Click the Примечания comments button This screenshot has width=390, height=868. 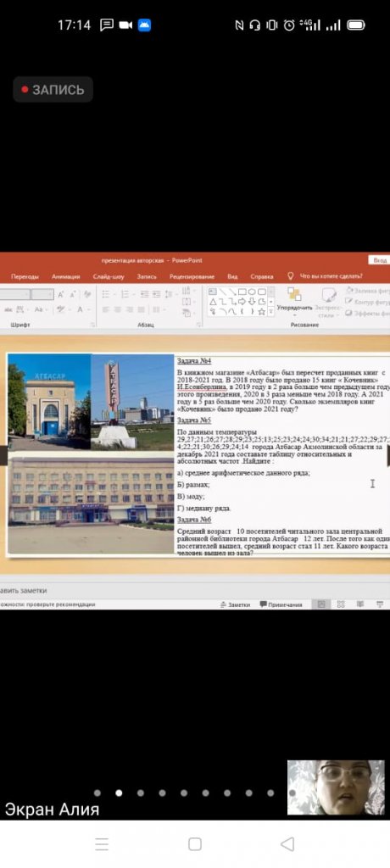(281, 605)
